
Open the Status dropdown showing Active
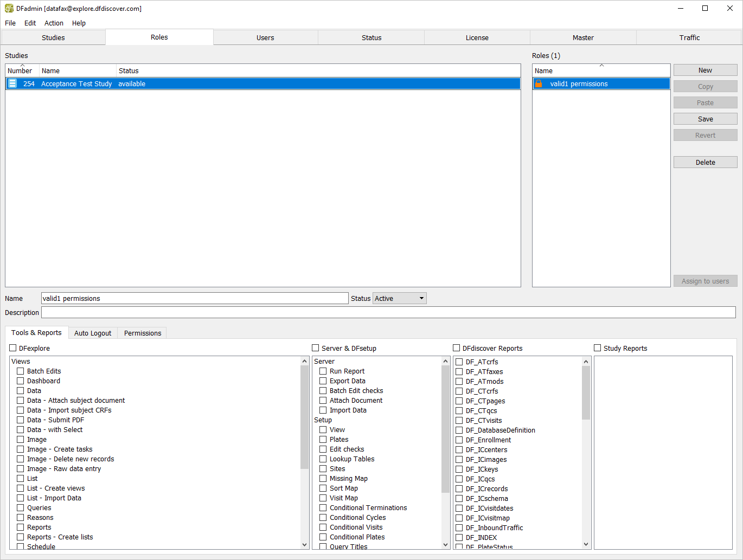(x=399, y=299)
